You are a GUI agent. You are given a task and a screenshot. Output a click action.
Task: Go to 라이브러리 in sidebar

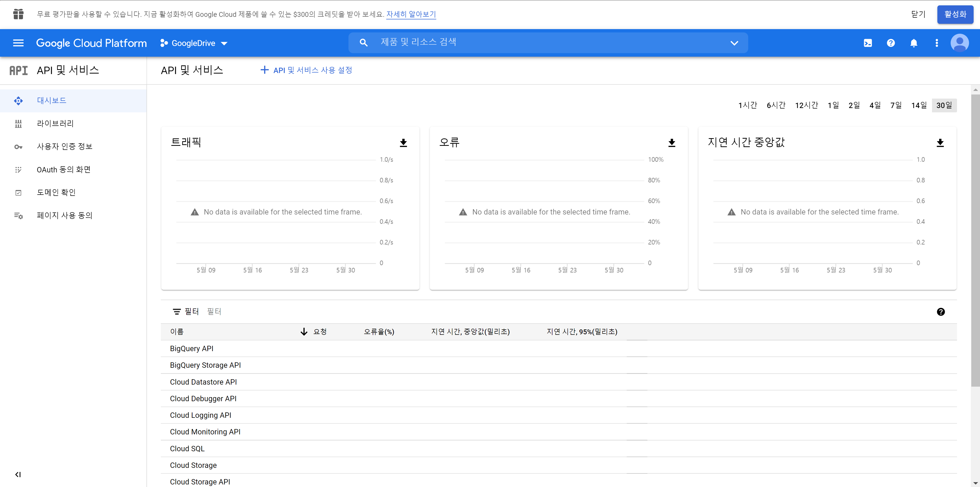pyautogui.click(x=55, y=124)
